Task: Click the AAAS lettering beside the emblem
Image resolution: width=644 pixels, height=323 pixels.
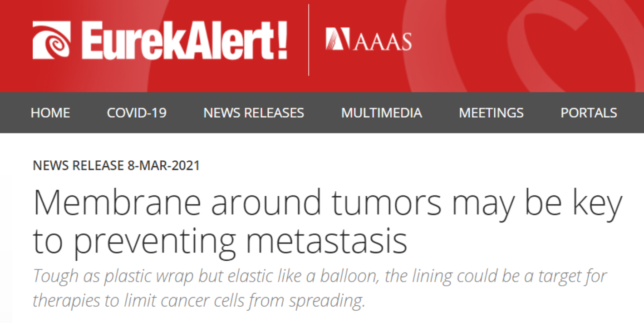Action: coord(382,41)
